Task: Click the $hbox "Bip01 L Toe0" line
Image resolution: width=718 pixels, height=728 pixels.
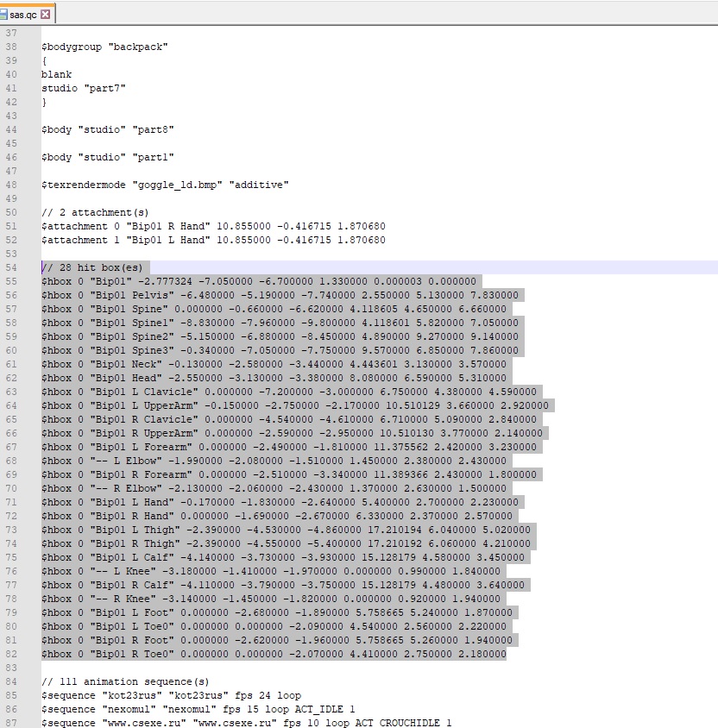Action: (274, 626)
